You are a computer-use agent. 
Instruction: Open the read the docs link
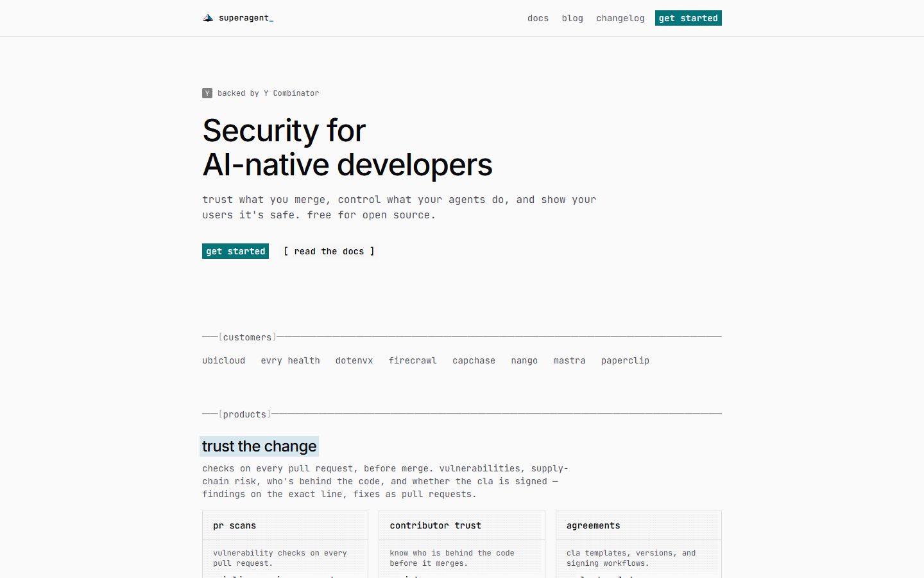[329, 251]
